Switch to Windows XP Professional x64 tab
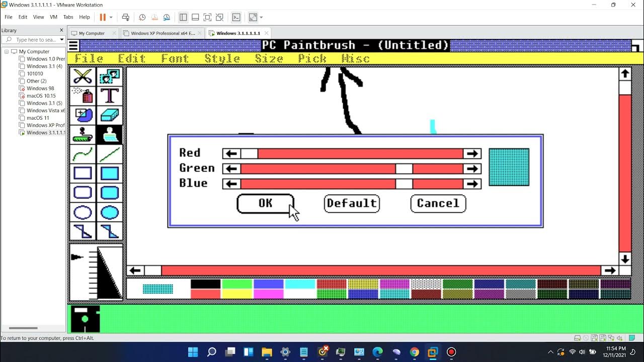 pos(163,33)
